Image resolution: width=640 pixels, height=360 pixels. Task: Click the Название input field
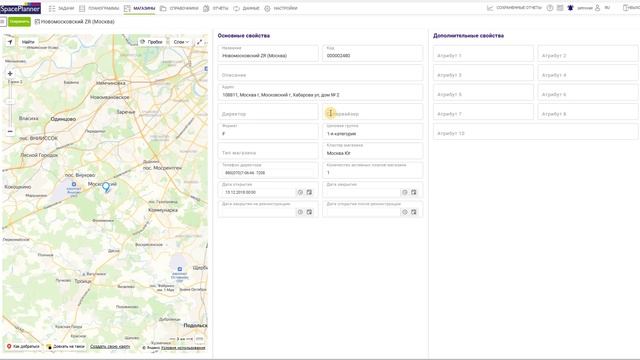[x=268, y=53]
